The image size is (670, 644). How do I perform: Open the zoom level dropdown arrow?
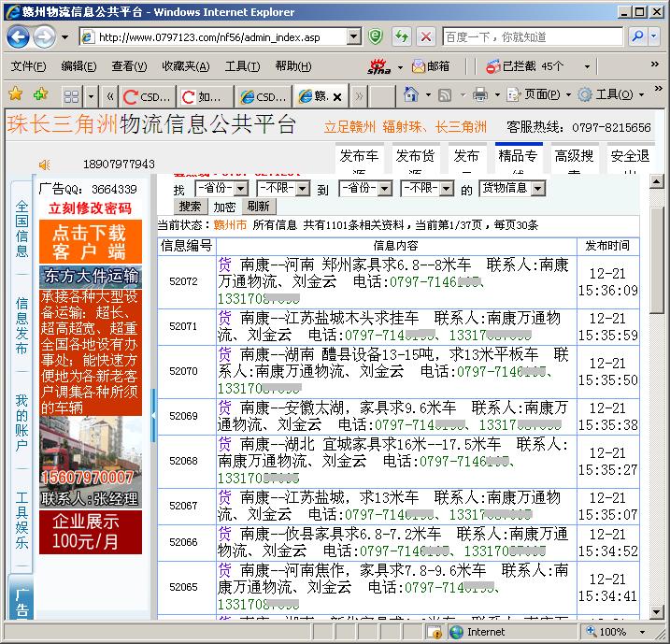[642, 632]
